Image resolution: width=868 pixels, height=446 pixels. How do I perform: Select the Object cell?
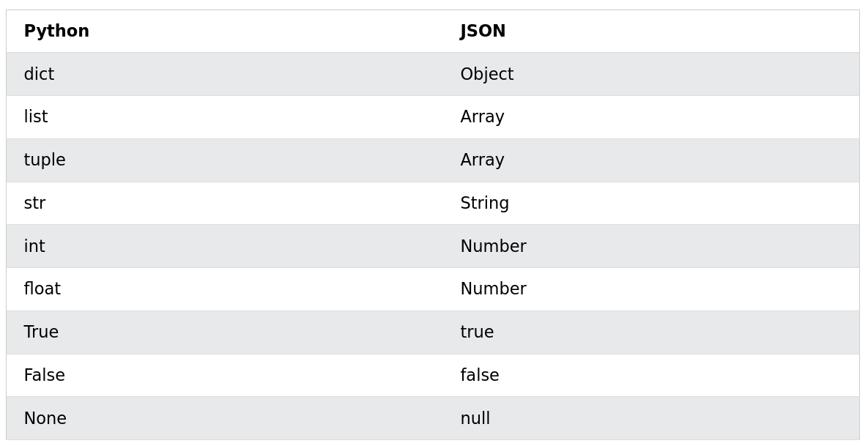click(x=486, y=75)
